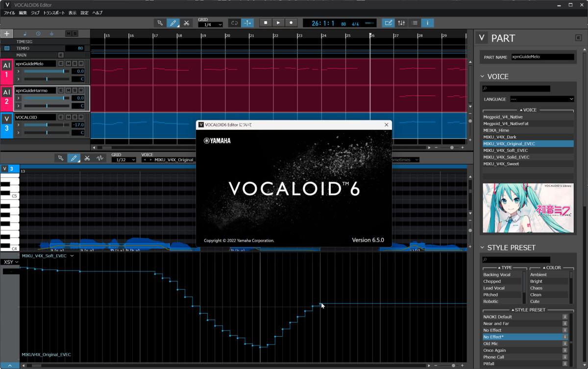Viewport: 588px width, 369px height.
Task: Expand volume row chevron on VOCALOID track
Action: [x=18, y=125]
